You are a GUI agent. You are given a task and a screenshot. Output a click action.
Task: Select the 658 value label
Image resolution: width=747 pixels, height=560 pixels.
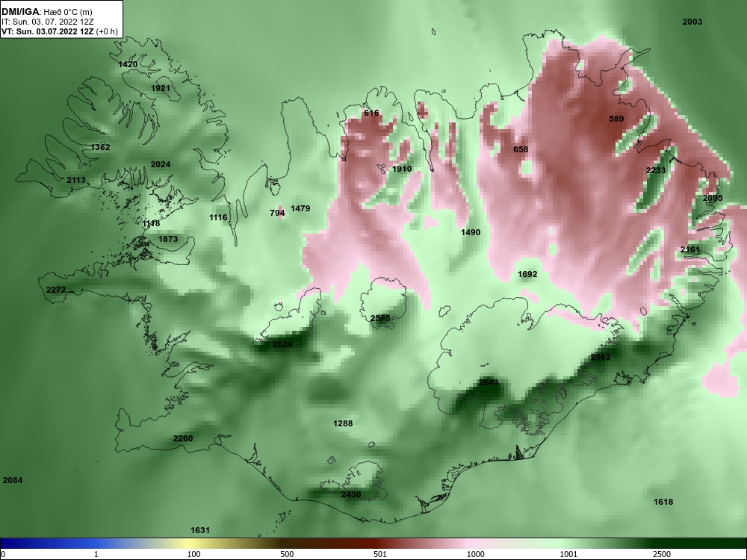(x=521, y=149)
